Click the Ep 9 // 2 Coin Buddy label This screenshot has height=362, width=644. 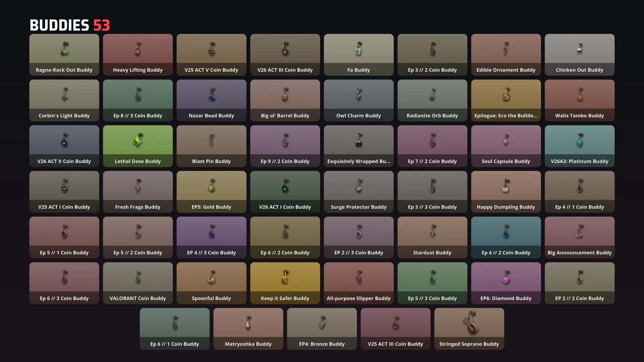click(x=285, y=161)
